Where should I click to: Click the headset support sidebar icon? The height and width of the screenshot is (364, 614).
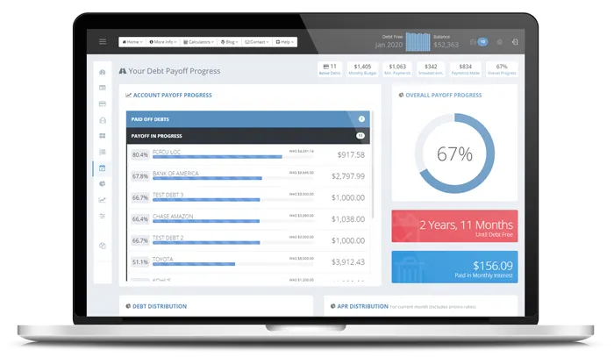[103, 120]
